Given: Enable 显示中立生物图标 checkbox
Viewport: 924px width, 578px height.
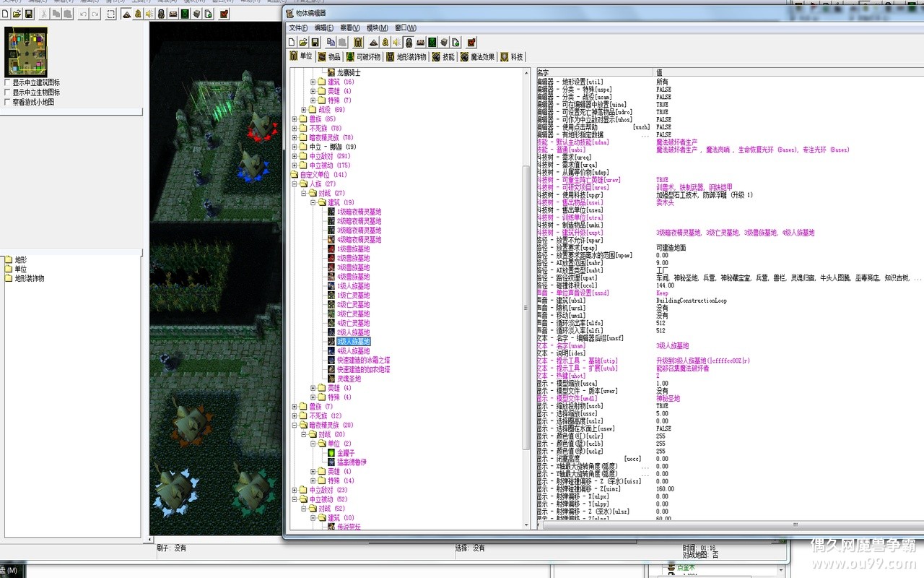Looking at the screenshot, I should 7,92.
